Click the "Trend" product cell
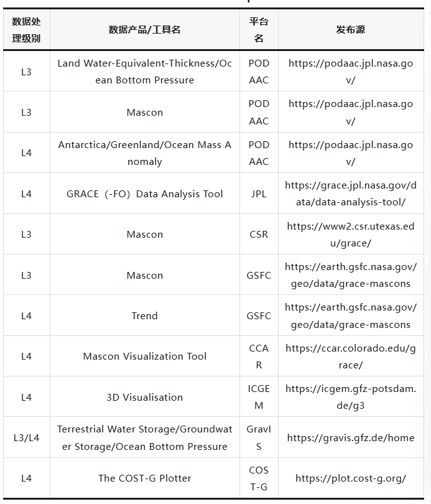This screenshot has height=504, width=431. 144,316
